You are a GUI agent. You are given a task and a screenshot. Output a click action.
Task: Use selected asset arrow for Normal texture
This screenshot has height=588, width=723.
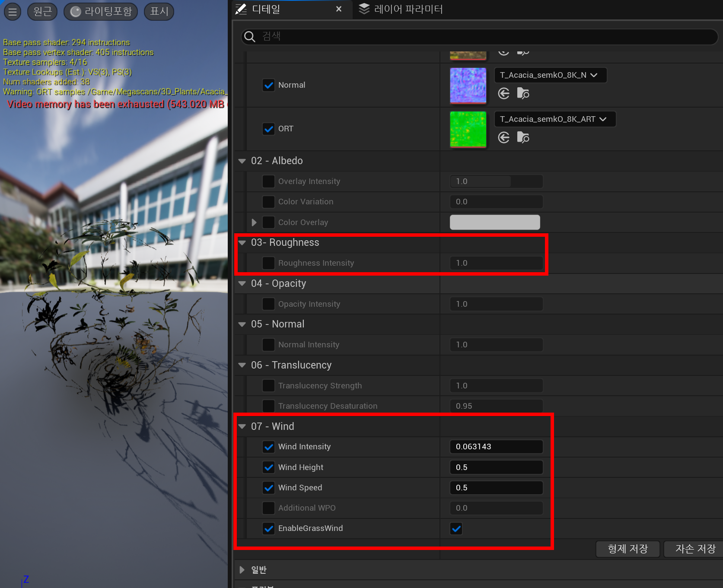click(504, 93)
